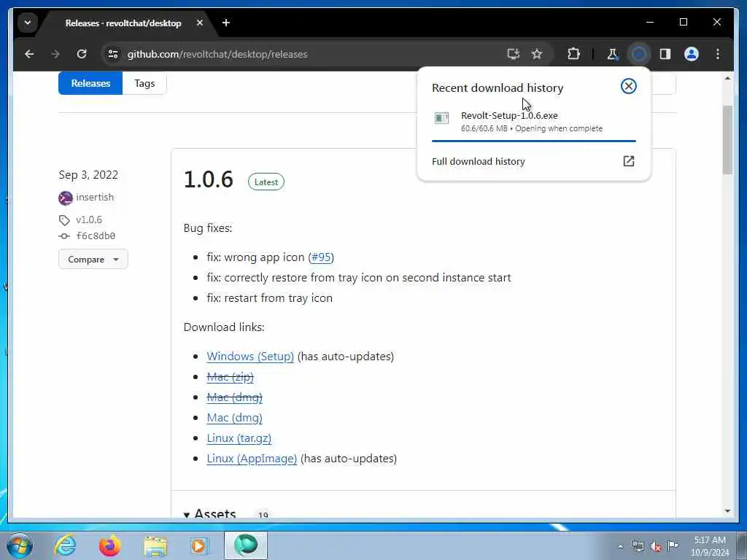Click the downloads indicator in the toolbar
The height and width of the screenshot is (560, 747).
tap(639, 54)
